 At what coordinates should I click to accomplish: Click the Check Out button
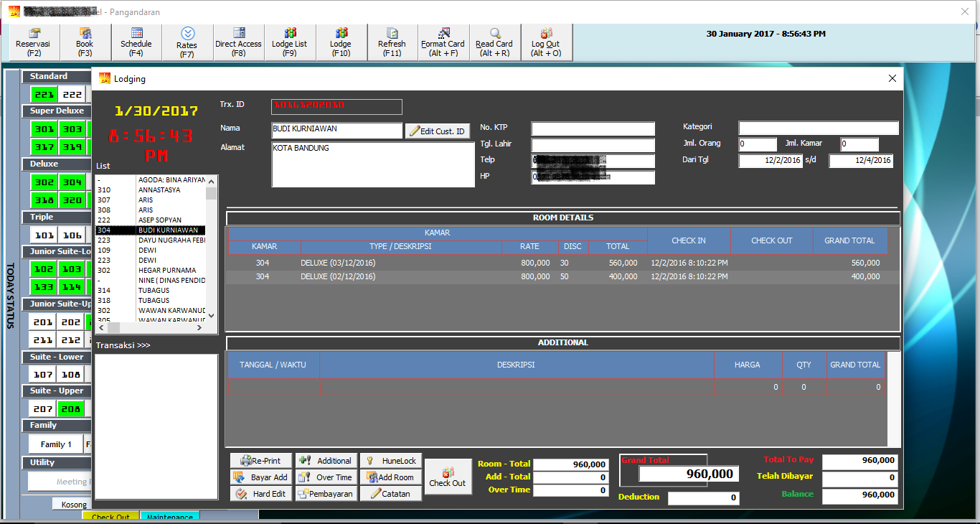click(448, 477)
